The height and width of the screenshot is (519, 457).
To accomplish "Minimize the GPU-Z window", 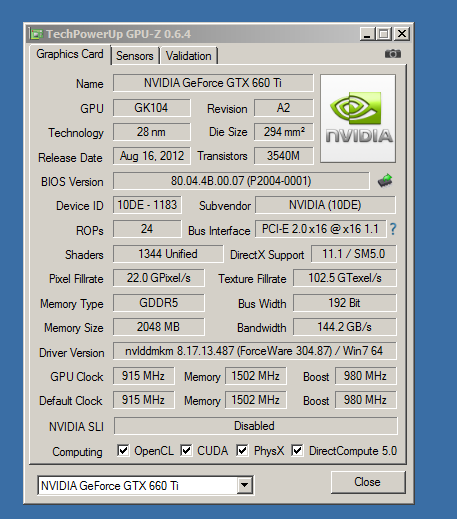I will 367,34.
